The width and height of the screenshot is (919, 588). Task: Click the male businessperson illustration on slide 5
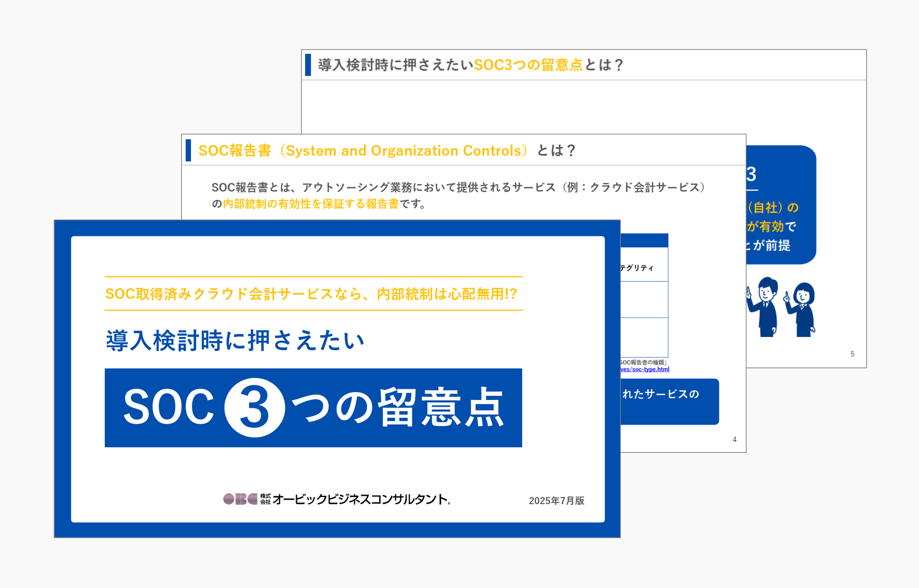pyautogui.click(x=763, y=307)
